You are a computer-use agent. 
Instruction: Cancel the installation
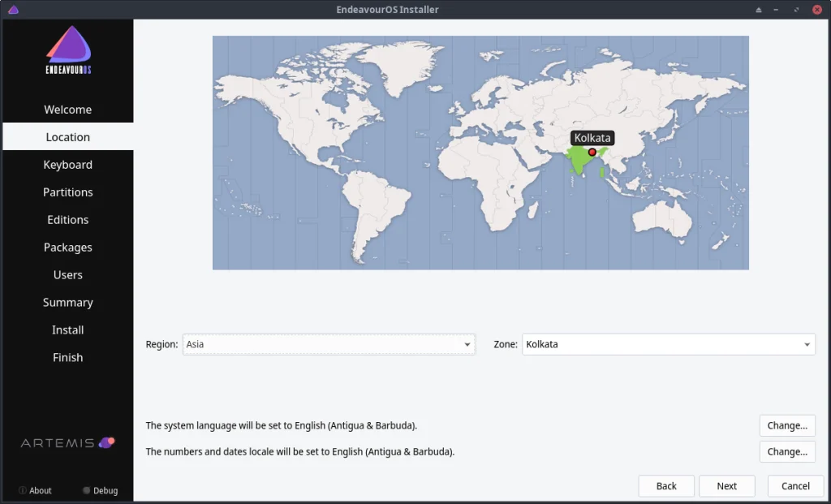(x=795, y=486)
